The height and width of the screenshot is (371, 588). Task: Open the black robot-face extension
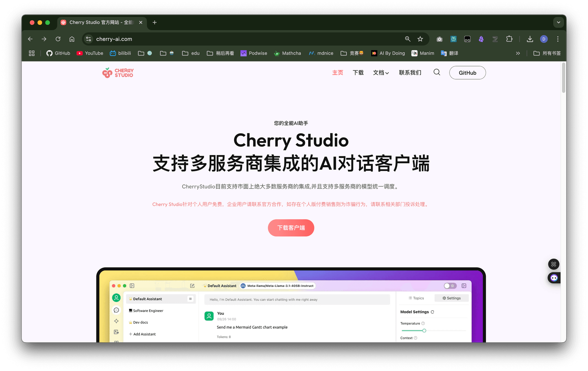coord(467,39)
